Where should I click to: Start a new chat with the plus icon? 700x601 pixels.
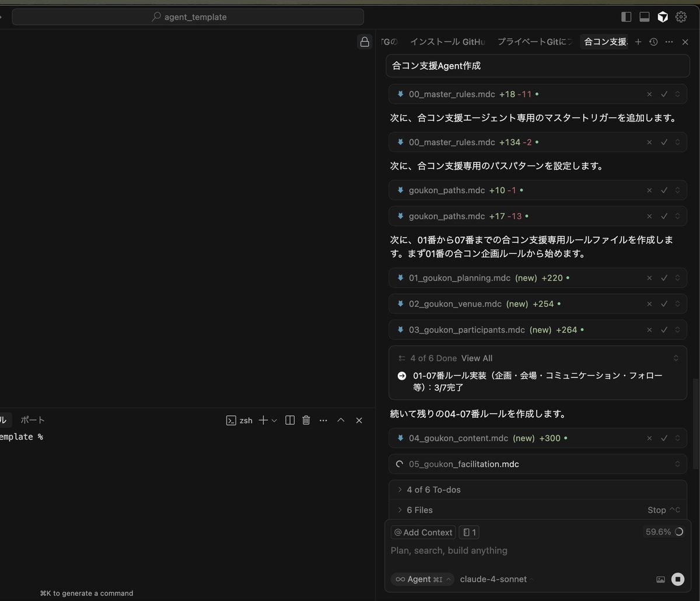pyautogui.click(x=638, y=41)
